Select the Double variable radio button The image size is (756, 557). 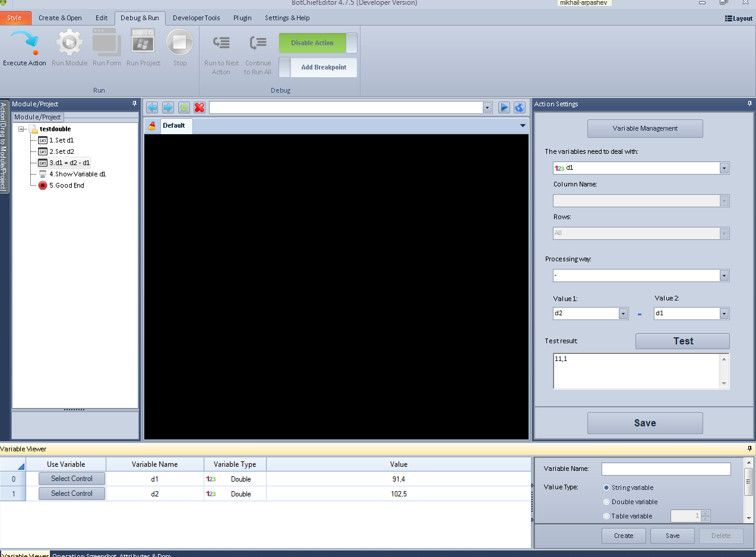click(x=606, y=502)
